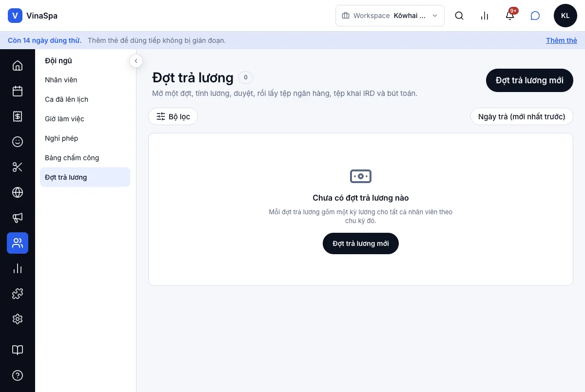The width and height of the screenshot is (585, 392).
Task: Open the home icon in sidebar
Action: 18,66
